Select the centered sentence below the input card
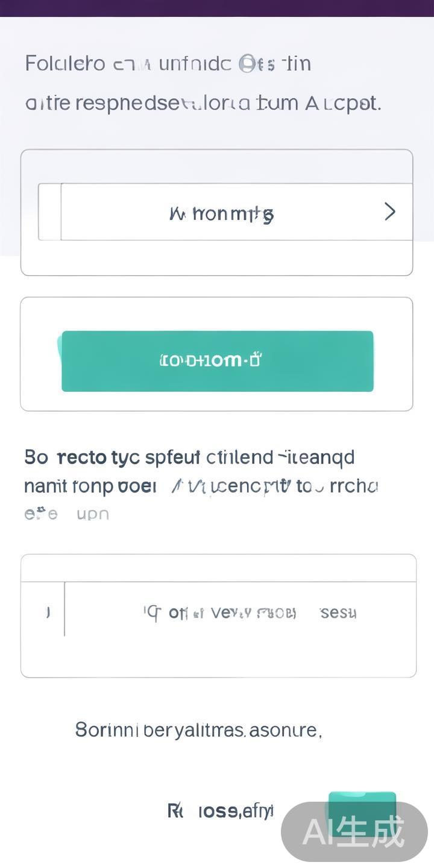 click(199, 729)
